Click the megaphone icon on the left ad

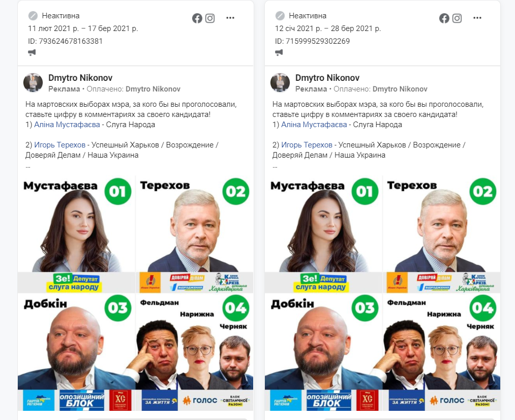point(32,52)
